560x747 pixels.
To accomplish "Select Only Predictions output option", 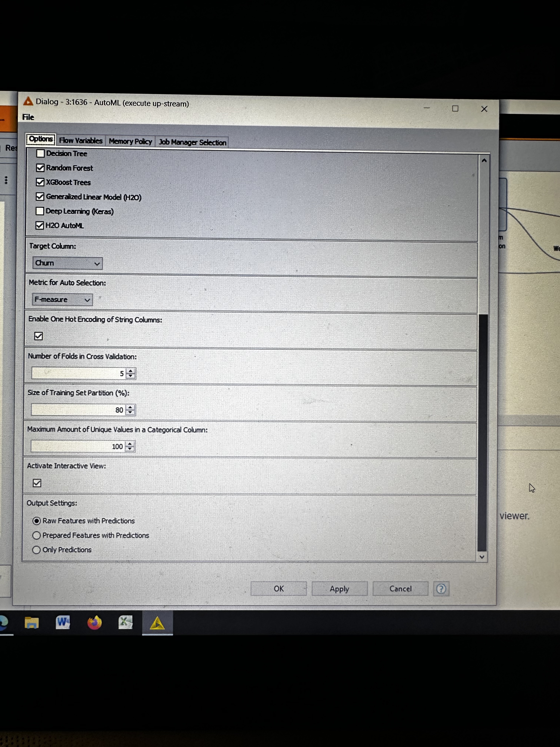I will pyautogui.click(x=36, y=550).
